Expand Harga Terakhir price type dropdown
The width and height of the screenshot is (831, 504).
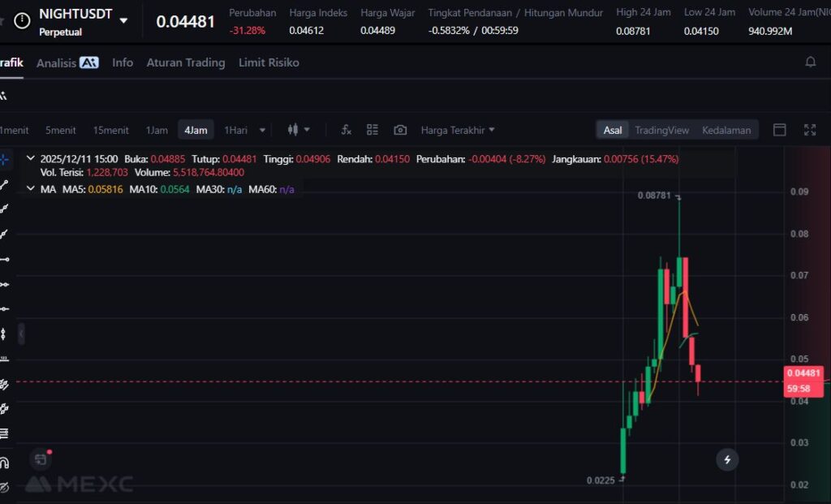point(458,130)
